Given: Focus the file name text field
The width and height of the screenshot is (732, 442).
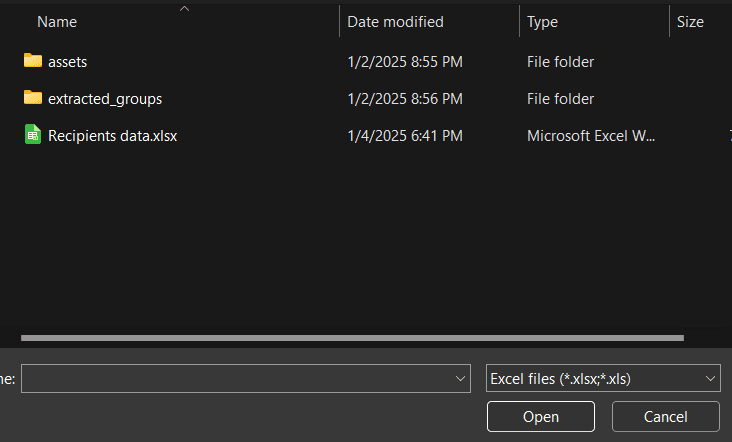Looking at the screenshot, I should pyautogui.click(x=236, y=379).
